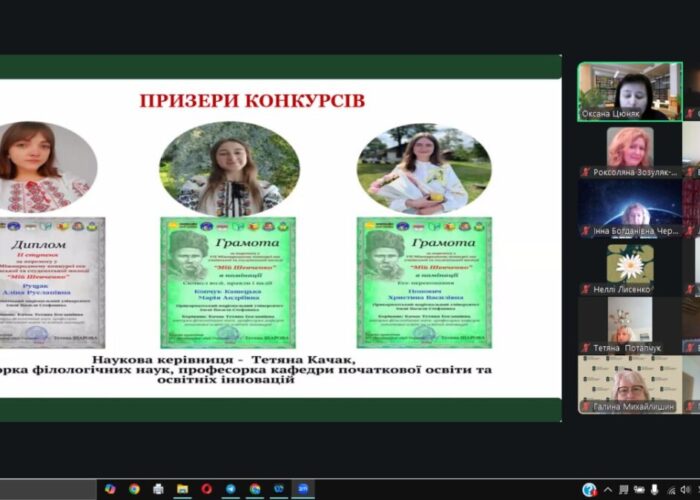Open File Explorer from the taskbar
This screenshot has width=700, height=500.
tap(183, 489)
